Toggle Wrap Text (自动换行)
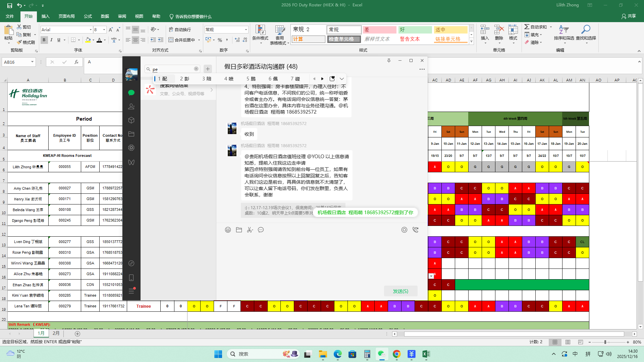644x362 pixels. click(180, 29)
